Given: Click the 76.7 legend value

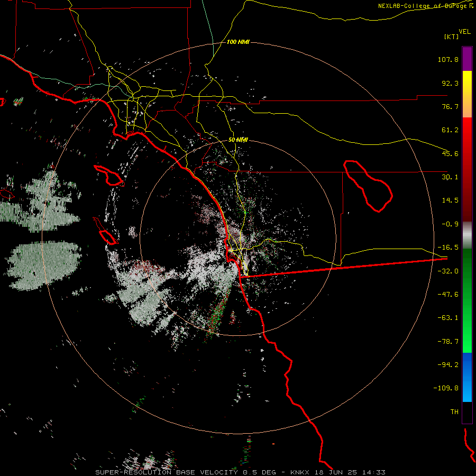Looking at the screenshot, I should [x=450, y=106].
